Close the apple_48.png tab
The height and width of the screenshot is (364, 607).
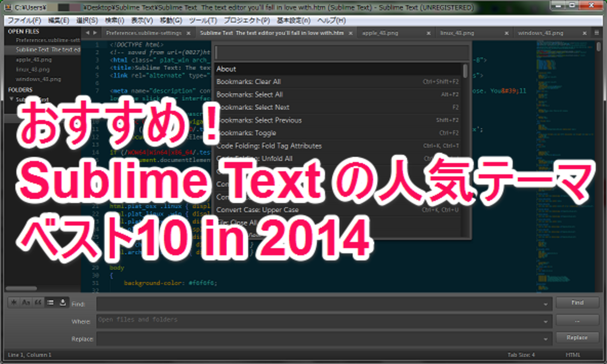pyautogui.click(x=428, y=33)
